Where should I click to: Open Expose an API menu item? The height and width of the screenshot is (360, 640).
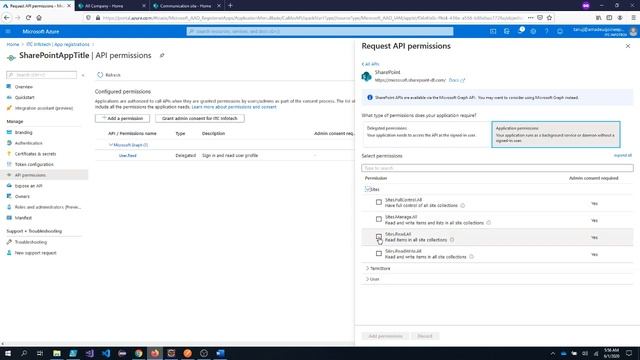point(29,186)
